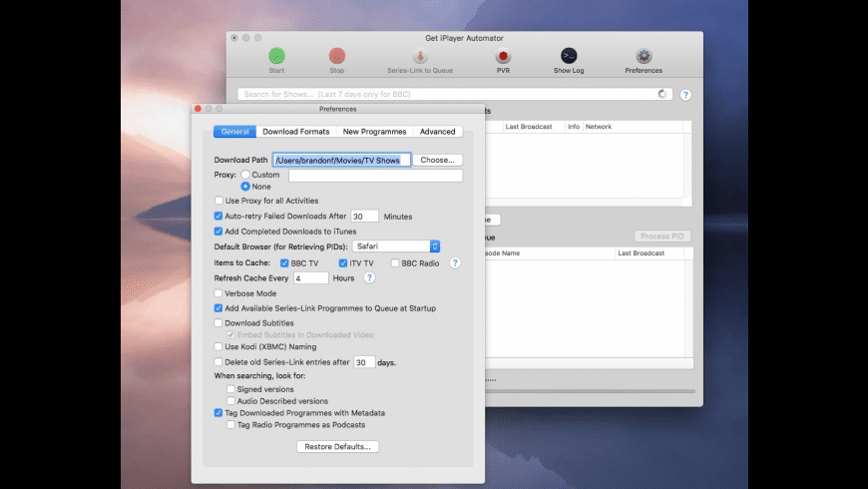Uncheck BBC TV cache item

coord(284,263)
